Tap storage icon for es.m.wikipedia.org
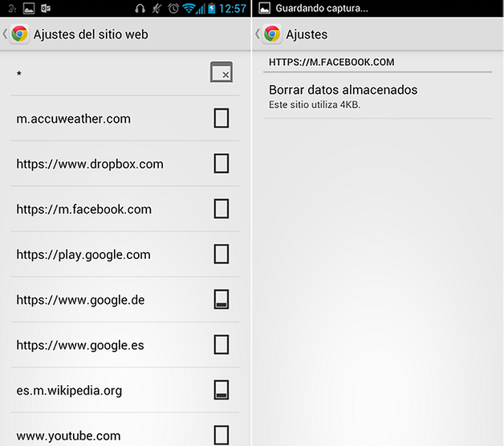 (x=222, y=390)
